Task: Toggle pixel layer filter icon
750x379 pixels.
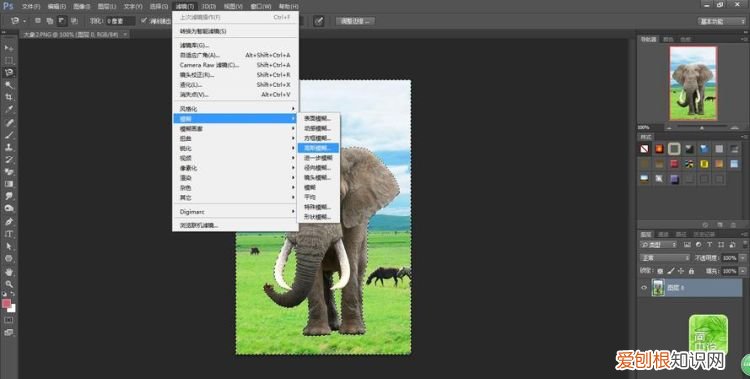Action: point(687,245)
